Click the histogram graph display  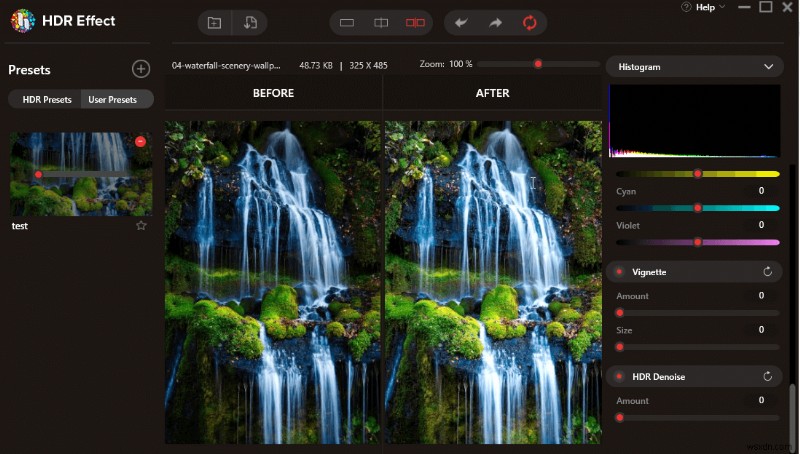[x=694, y=121]
